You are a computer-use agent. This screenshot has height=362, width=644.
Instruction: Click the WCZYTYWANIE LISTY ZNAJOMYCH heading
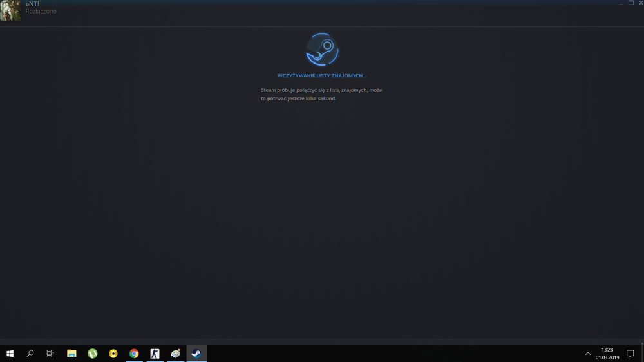pyautogui.click(x=321, y=75)
